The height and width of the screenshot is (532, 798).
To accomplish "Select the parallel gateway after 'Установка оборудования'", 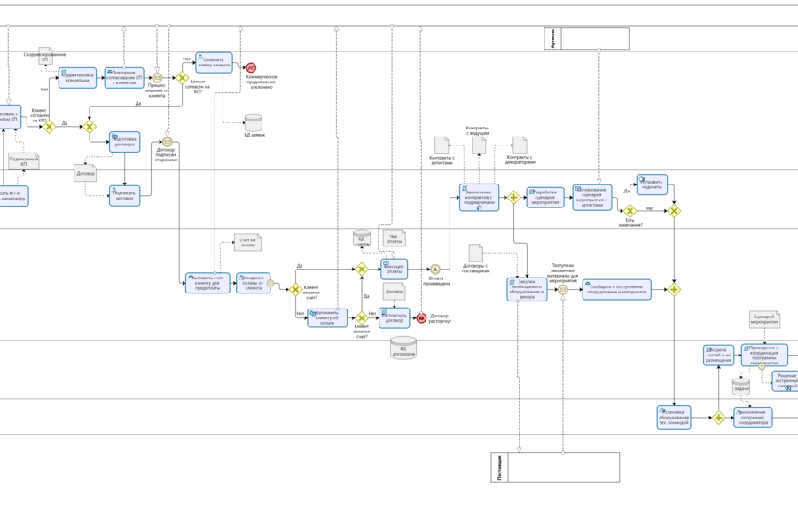I will (718, 418).
